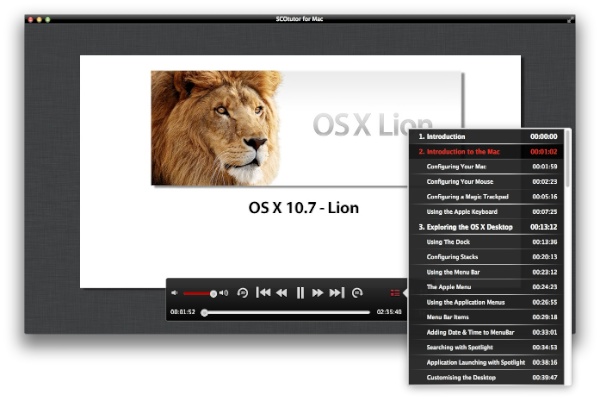Select chapter 1. Introduction
The height and width of the screenshot is (404, 600).
pos(488,137)
